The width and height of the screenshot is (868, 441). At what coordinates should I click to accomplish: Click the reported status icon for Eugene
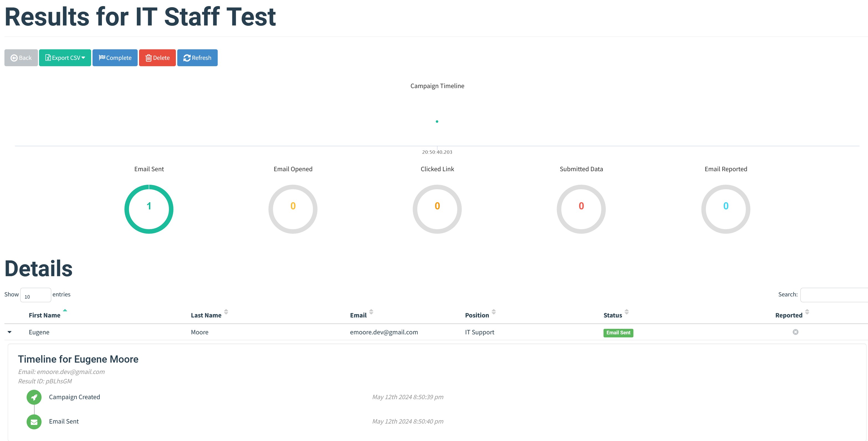pyautogui.click(x=795, y=332)
